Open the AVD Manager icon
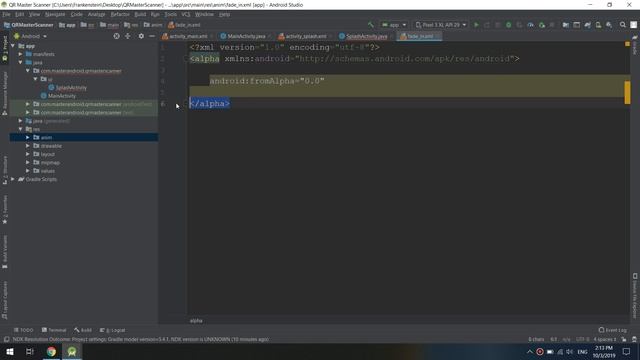 pyautogui.click(x=598, y=25)
